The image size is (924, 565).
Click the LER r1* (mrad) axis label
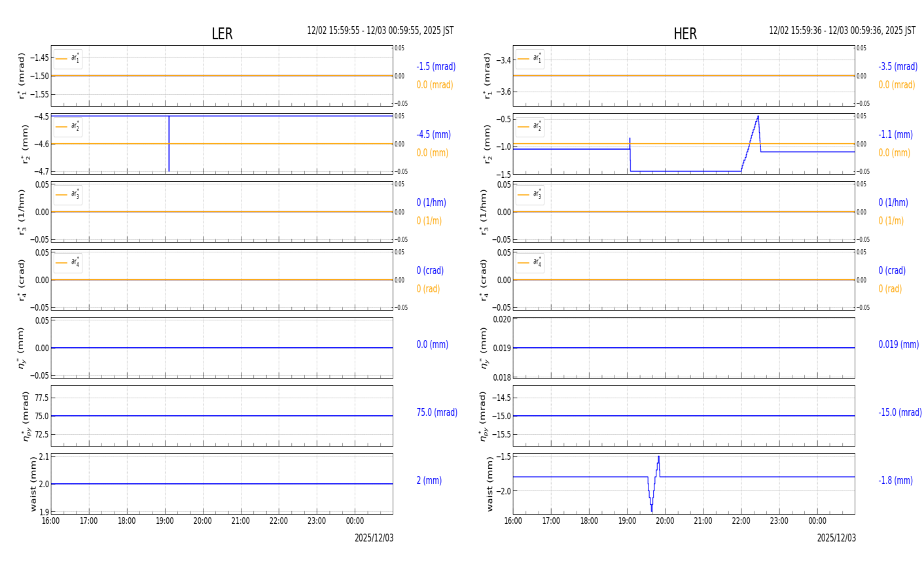click(22, 76)
